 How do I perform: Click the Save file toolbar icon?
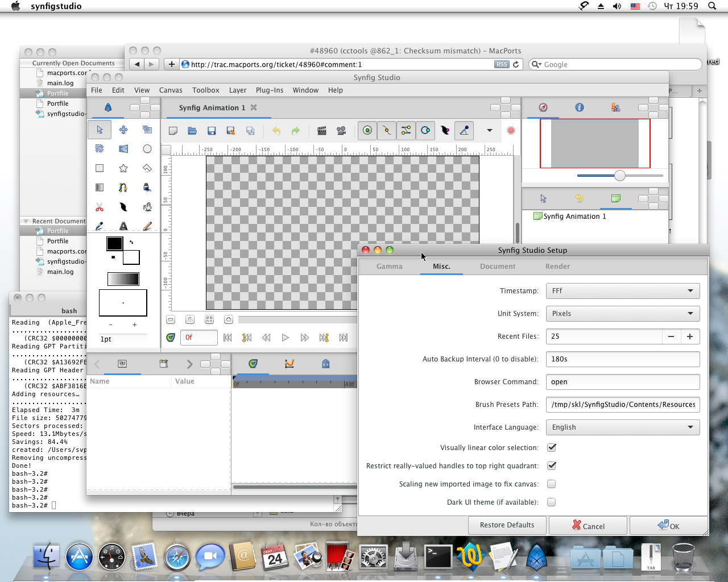[212, 131]
